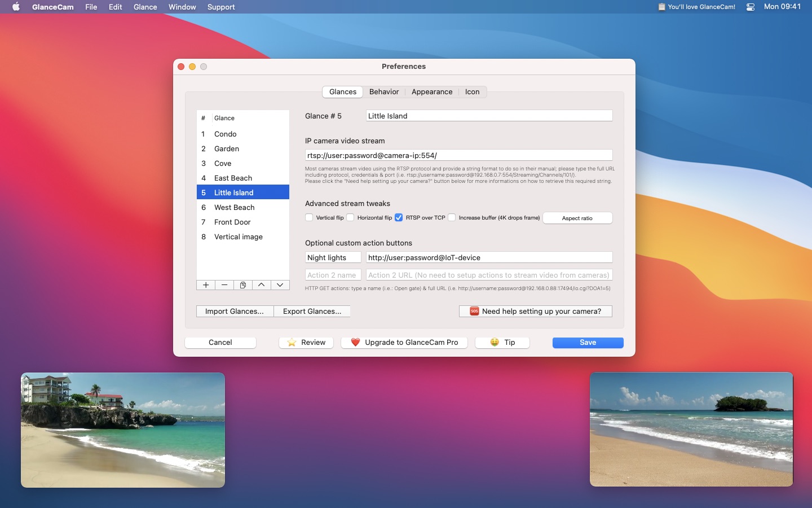
Task: Open Control Center in menu bar
Action: click(x=751, y=7)
